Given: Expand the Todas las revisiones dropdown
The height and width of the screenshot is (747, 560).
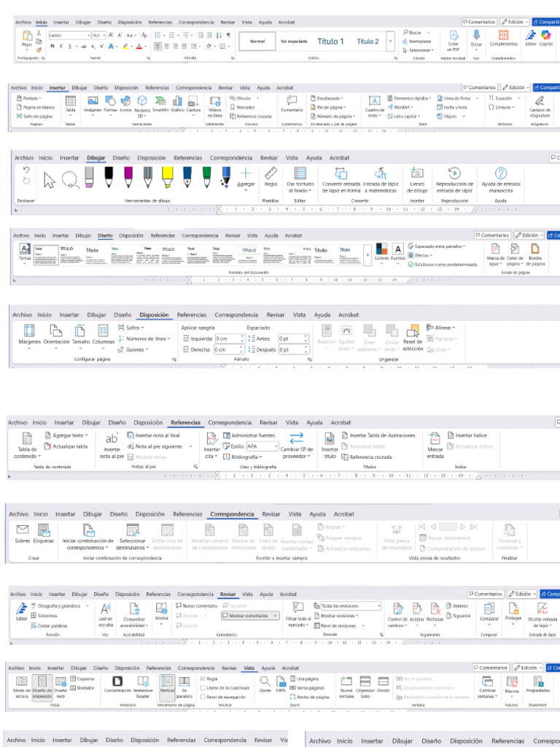Looking at the screenshot, I should (351, 606).
